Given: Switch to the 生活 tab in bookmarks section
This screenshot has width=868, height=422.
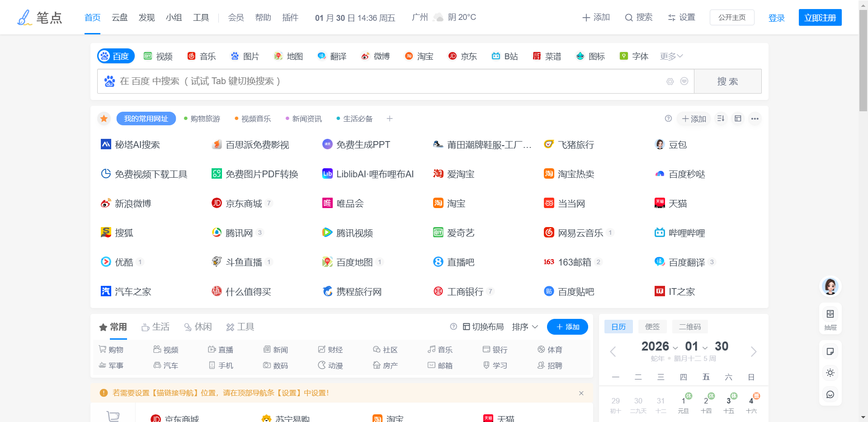Looking at the screenshot, I should click(156, 327).
